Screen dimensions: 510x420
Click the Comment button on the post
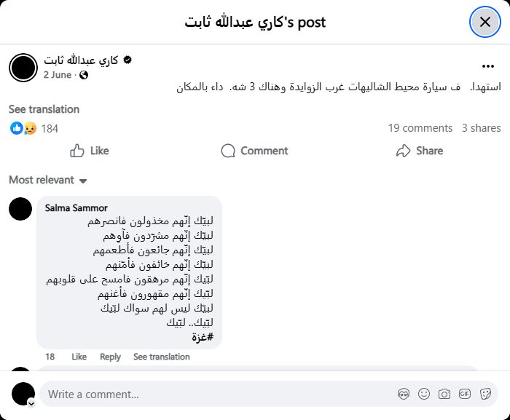[x=254, y=151]
